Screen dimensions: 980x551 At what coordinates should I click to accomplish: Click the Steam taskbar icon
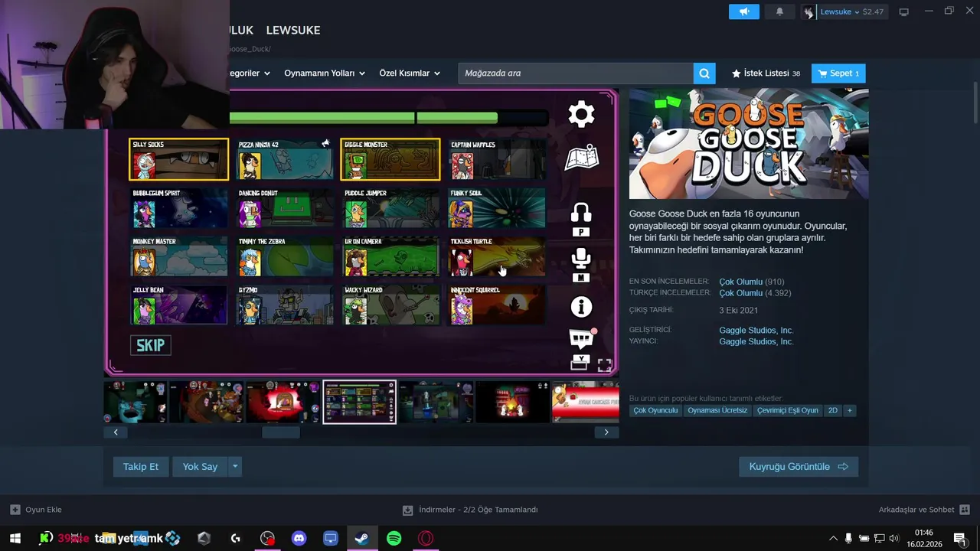362,539
